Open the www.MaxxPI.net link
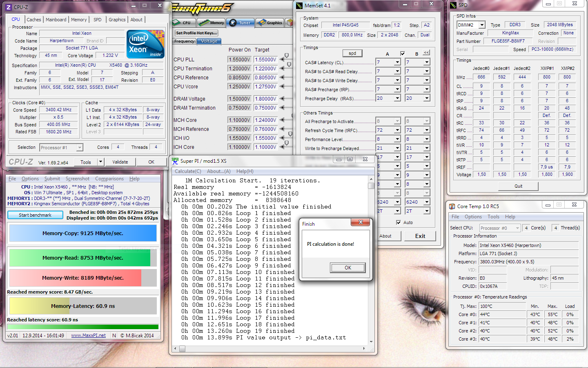The height and width of the screenshot is (368, 588). tap(88, 335)
